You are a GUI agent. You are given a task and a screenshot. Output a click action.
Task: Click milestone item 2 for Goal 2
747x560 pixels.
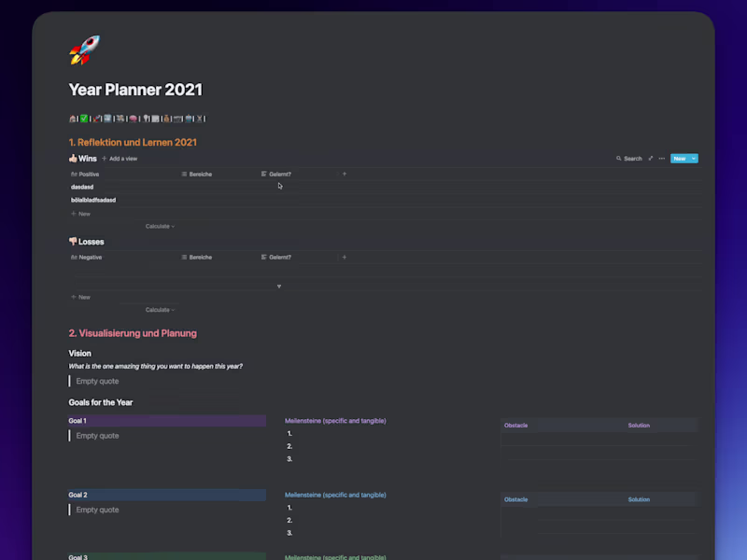[289, 521]
